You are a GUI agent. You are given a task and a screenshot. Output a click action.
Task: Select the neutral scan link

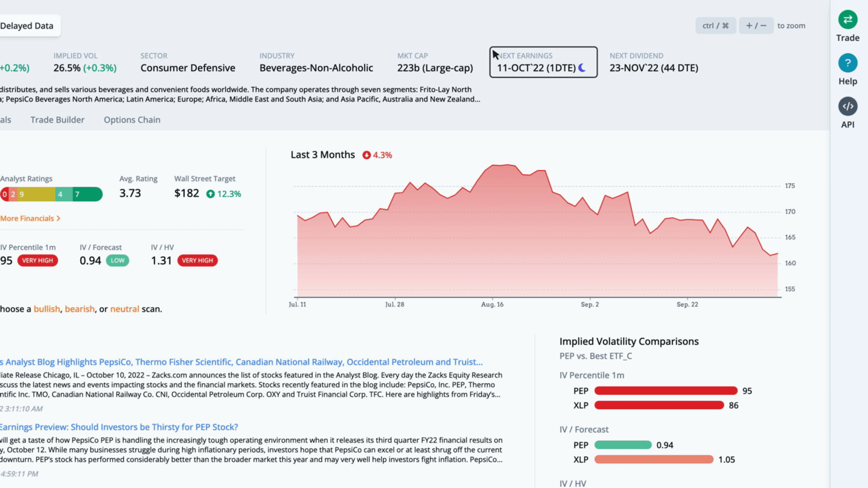coord(125,309)
